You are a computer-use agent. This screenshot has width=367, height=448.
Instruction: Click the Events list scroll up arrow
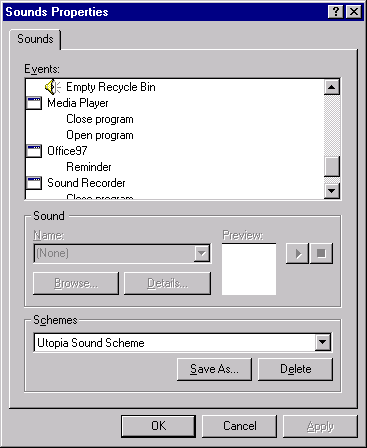coord(332,87)
